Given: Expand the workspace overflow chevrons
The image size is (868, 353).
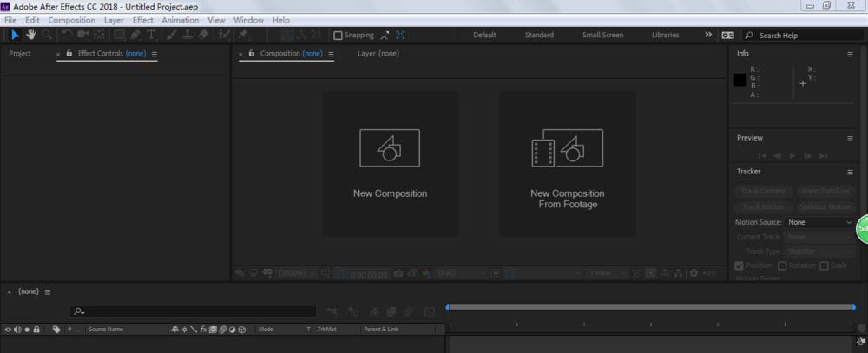Looking at the screenshot, I should click(708, 35).
